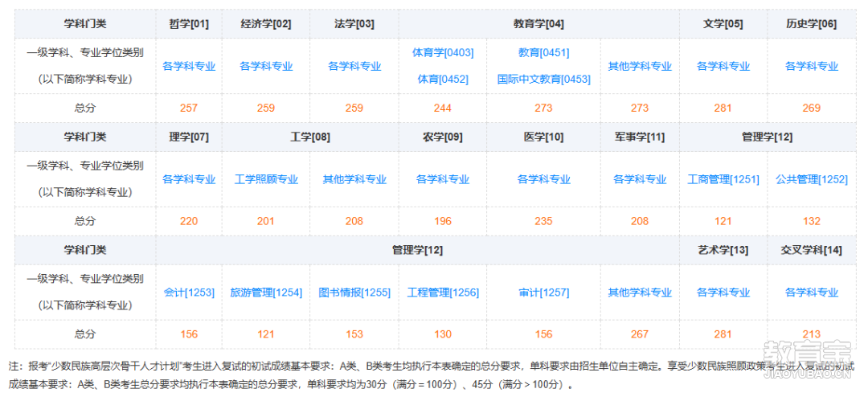This screenshot has height=397, width=868.
Task: Open the 教育[0451] link
Action: (543, 52)
